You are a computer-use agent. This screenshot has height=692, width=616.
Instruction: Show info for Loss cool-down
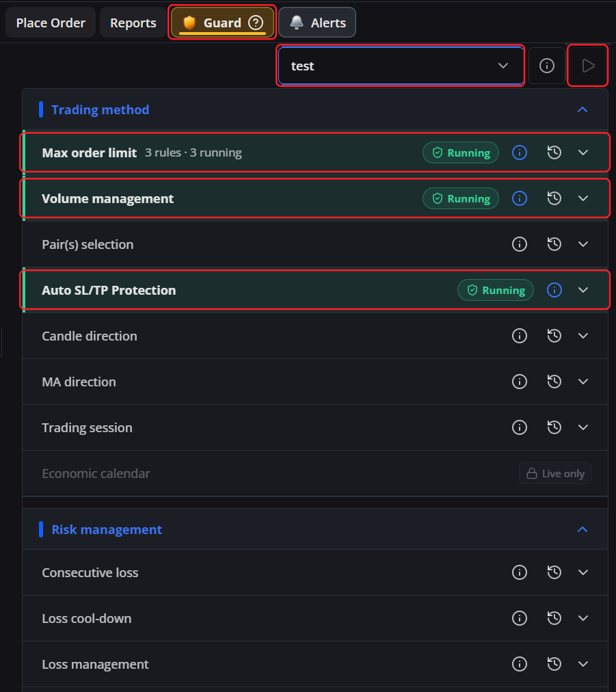pyautogui.click(x=520, y=618)
